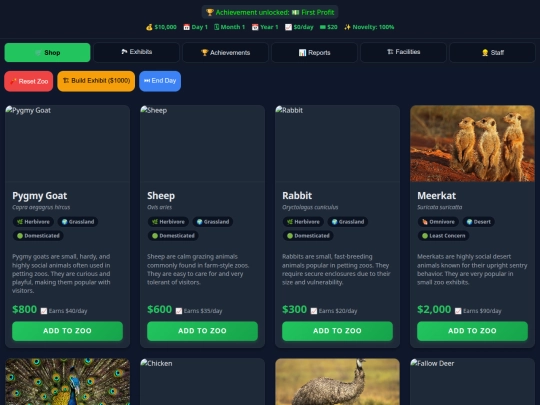
Task: Click the Earns $90/day label
Action: pyautogui.click(x=478, y=311)
